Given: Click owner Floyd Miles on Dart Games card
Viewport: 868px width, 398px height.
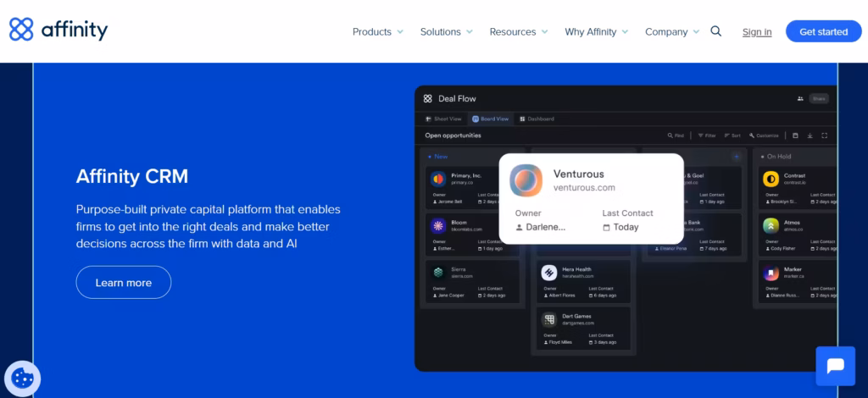Looking at the screenshot, I should click(x=559, y=342).
